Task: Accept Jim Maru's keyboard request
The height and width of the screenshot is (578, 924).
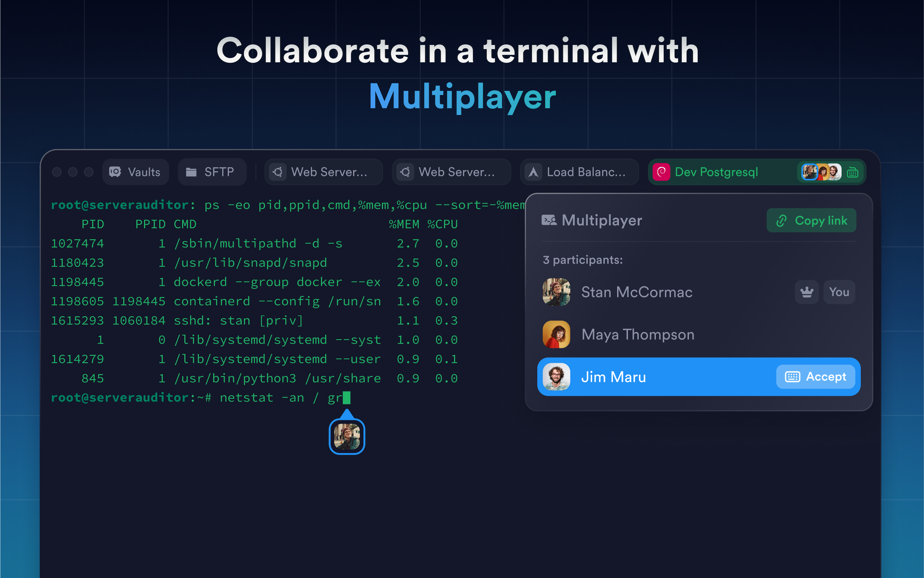Action: coord(816,377)
